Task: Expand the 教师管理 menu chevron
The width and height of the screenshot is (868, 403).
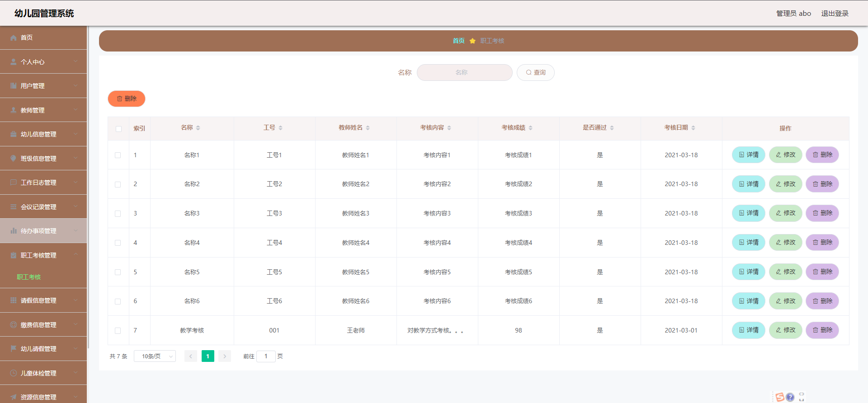Action: point(75,110)
